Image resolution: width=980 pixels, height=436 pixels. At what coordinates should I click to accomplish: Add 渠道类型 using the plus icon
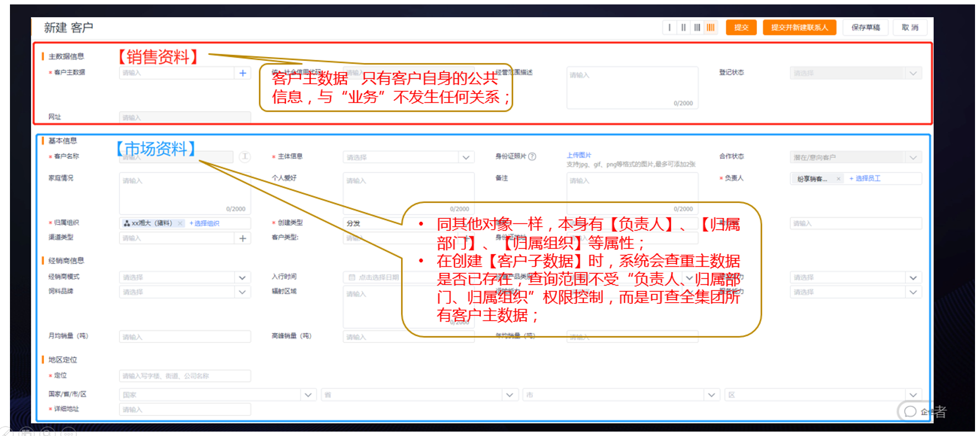(x=242, y=238)
